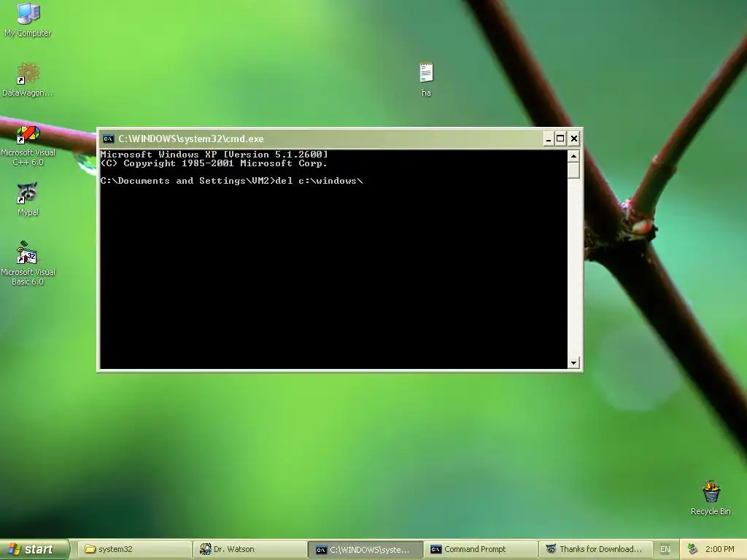Click the safely remove hardware tray icon
This screenshot has height=560, width=747.
tap(692, 549)
